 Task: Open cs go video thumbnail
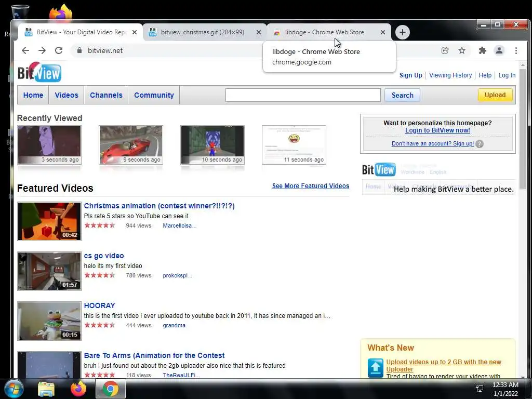pos(49,271)
